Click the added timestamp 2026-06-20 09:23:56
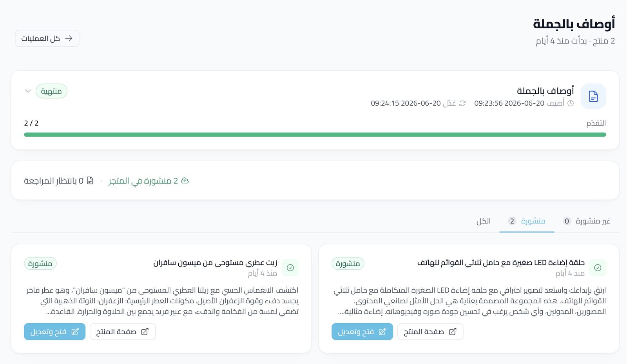The height and width of the screenshot is (364, 627). pos(509,103)
